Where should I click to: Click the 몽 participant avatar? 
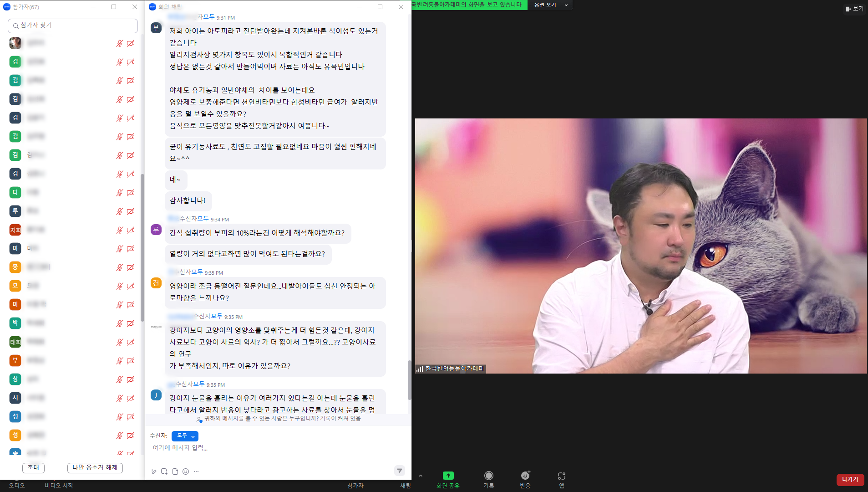click(x=15, y=267)
